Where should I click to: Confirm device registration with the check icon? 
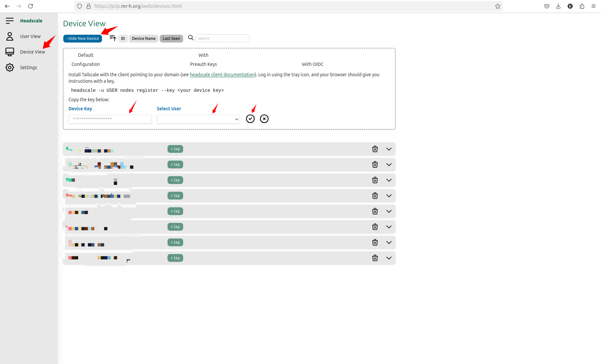pos(250,119)
